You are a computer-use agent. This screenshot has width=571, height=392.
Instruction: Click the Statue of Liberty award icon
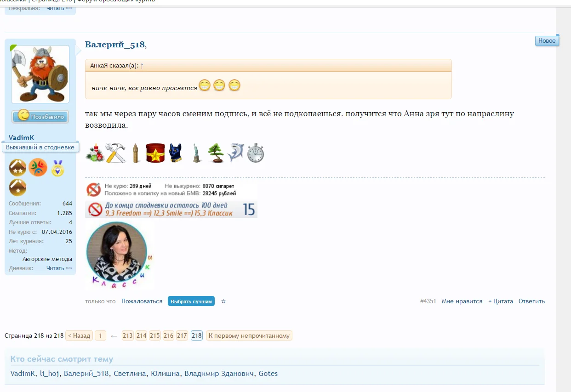(x=196, y=153)
